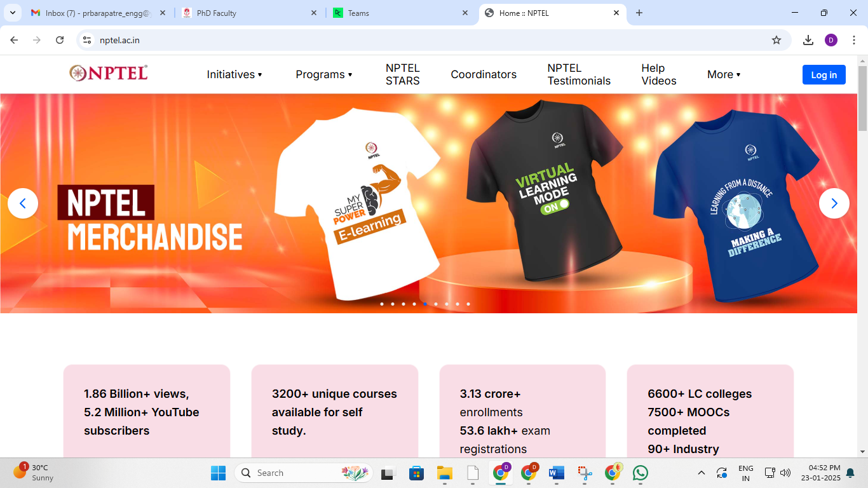Open Chrome three-dot menu
The image size is (868, 488).
pyautogui.click(x=854, y=40)
